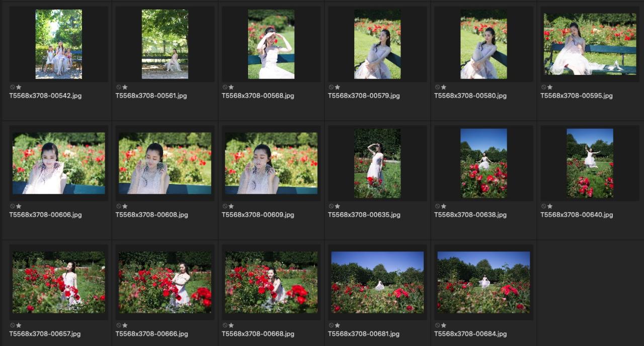Click the star icon under T5568x3708-00657.jpg
Image resolution: width=644 pixels, height=346 pixels.
19,325
